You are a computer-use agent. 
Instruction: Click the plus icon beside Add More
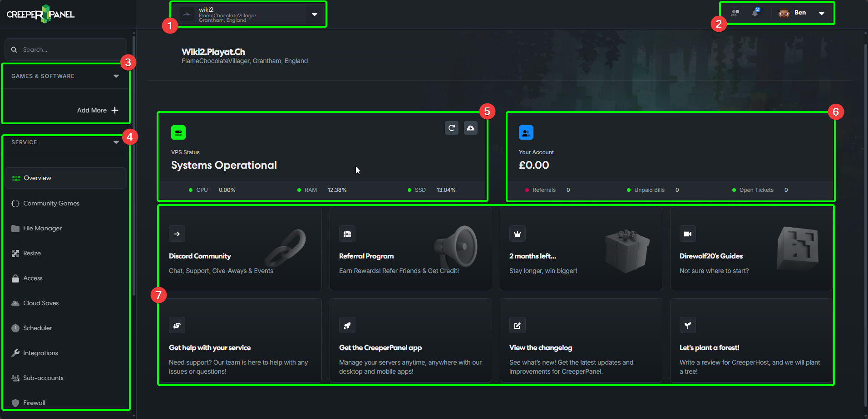click(115, 110)
